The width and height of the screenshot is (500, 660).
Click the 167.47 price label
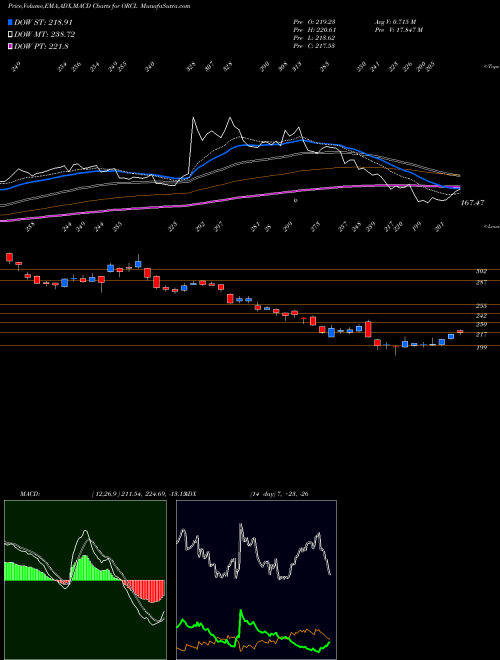(473, 203)
